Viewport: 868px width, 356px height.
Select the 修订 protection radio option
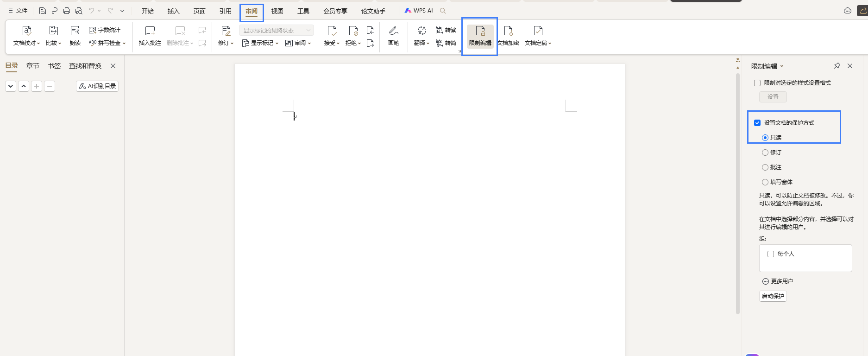[765, 153]
